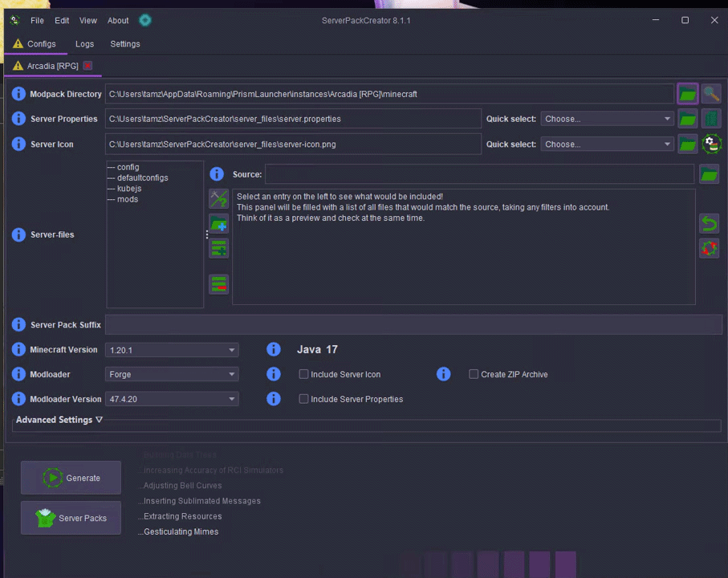The height and width of the screenshot is (578, 728).
Task: Click the Server Packs button
Action: (71, 518)
